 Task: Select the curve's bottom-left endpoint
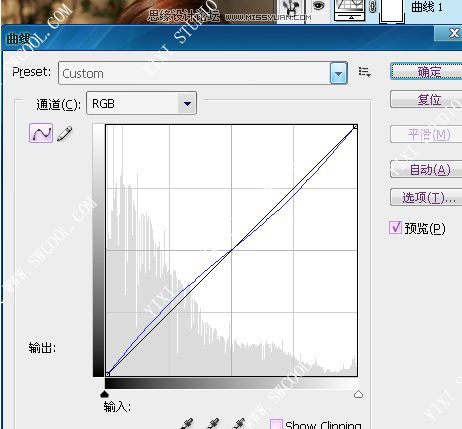pyautogui.click(x=107, y=374)
